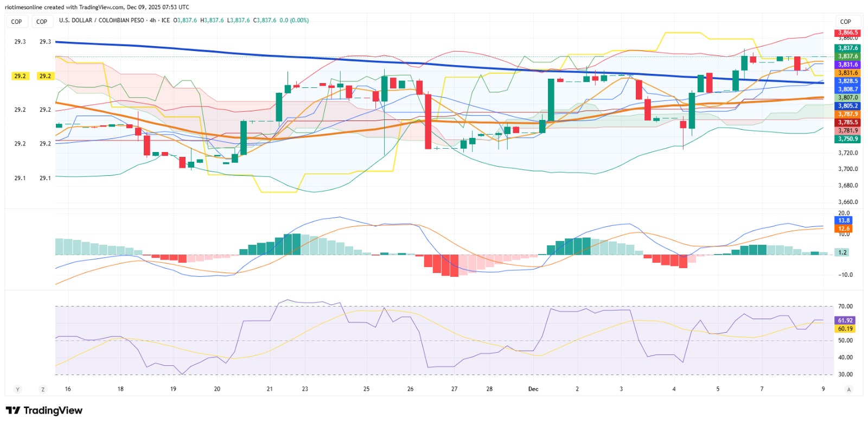Click date 16 on the time axis

point(68,389)
